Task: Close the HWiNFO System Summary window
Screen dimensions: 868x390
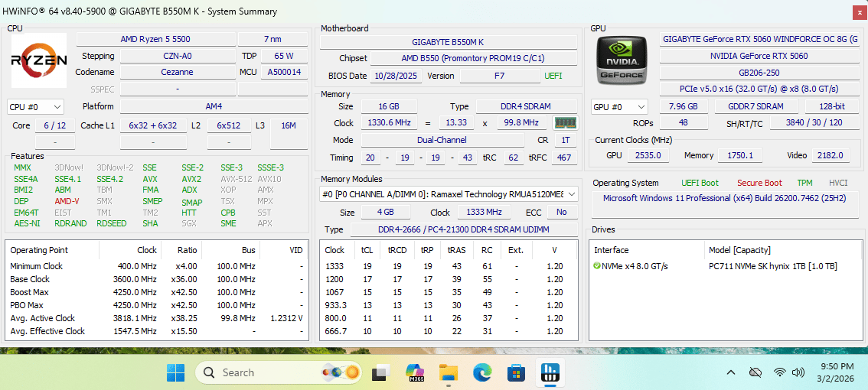Action: pos(860,11)
